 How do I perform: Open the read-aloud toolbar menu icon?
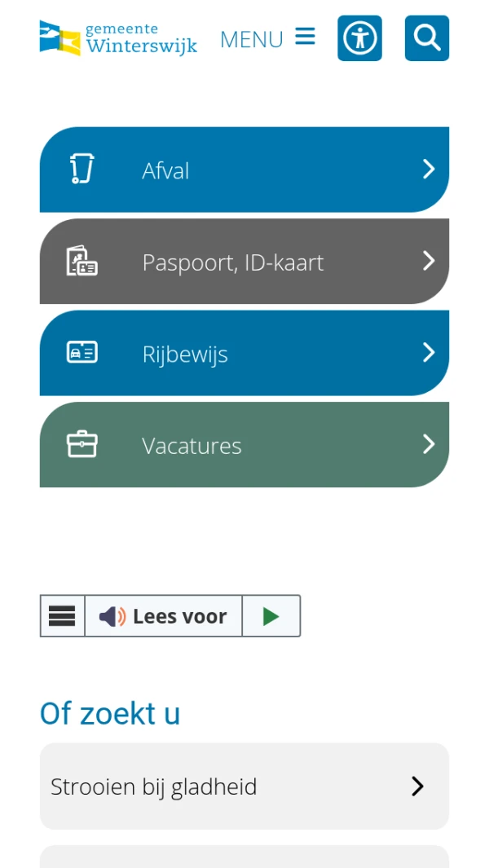click(x=62, y=616)
